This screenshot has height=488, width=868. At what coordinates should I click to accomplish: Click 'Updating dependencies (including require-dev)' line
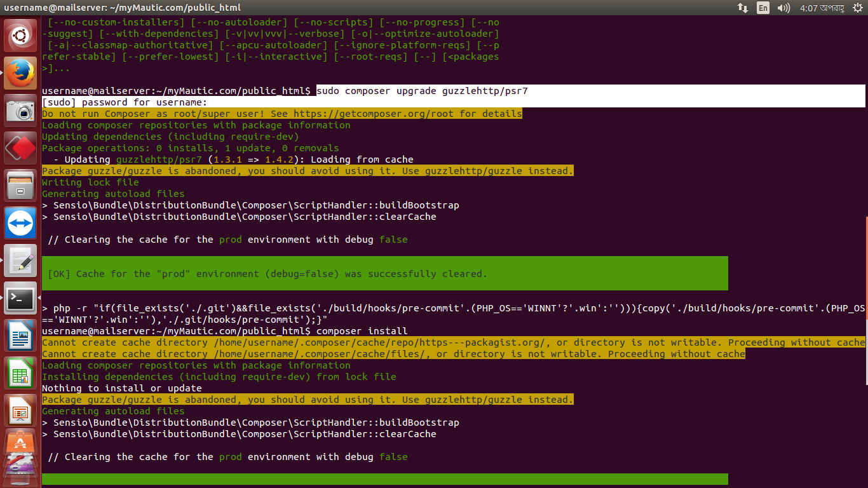170,137
